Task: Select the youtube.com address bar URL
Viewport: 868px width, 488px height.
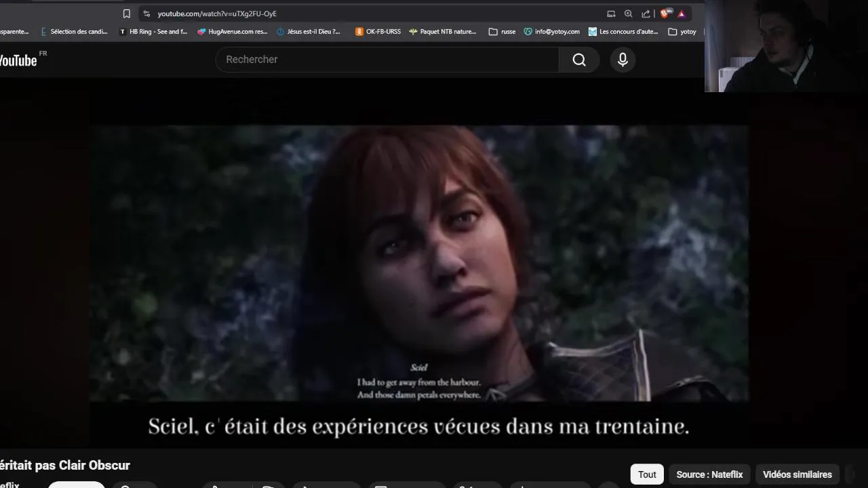Action: (x=217, y=14)
